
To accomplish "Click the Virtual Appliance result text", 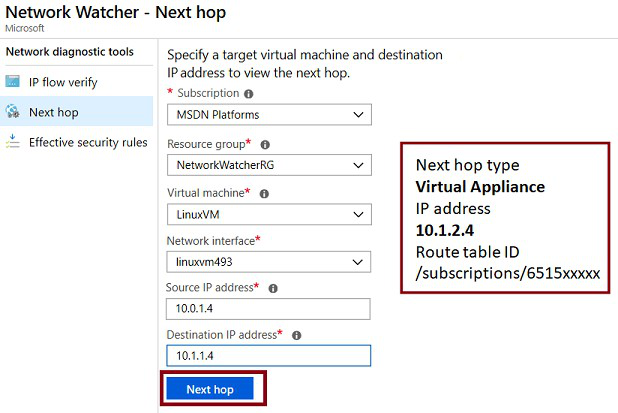I will [480, 187].
